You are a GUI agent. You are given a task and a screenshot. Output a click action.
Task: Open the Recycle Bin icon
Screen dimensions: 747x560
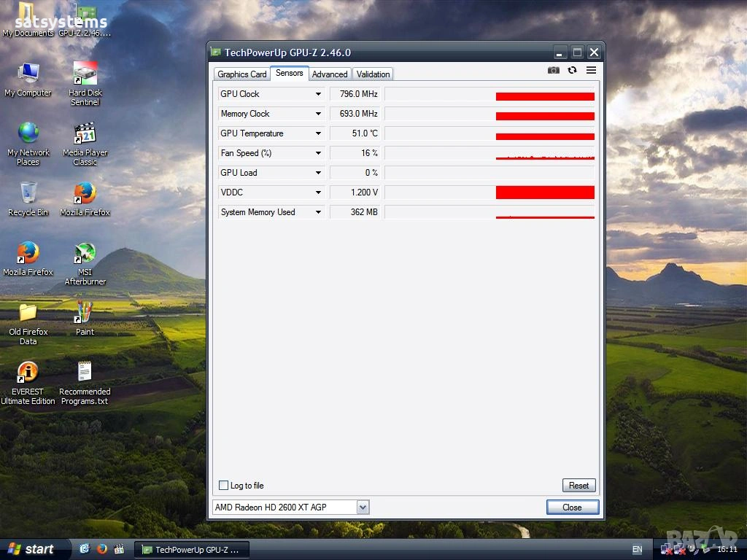pyautogui.click(x=28, y=194)
